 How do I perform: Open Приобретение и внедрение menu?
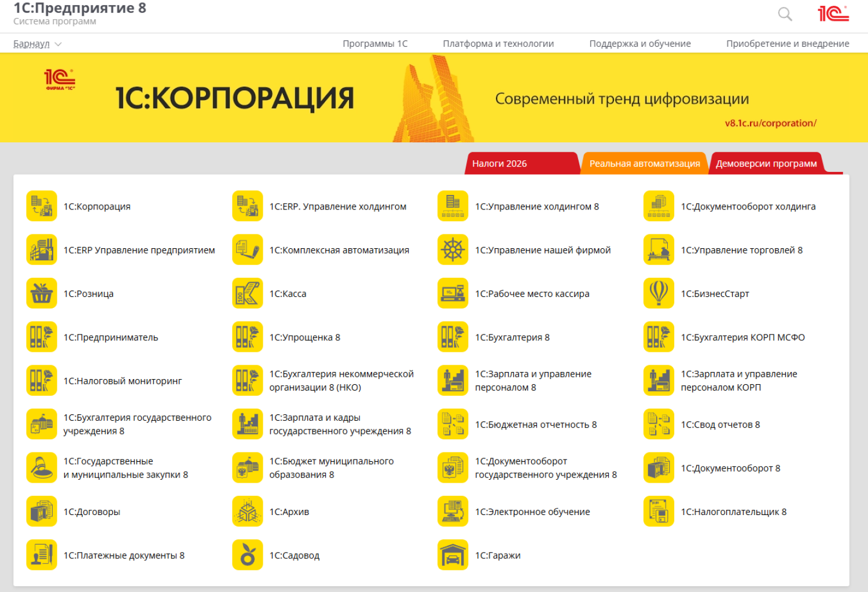[788, 44]
